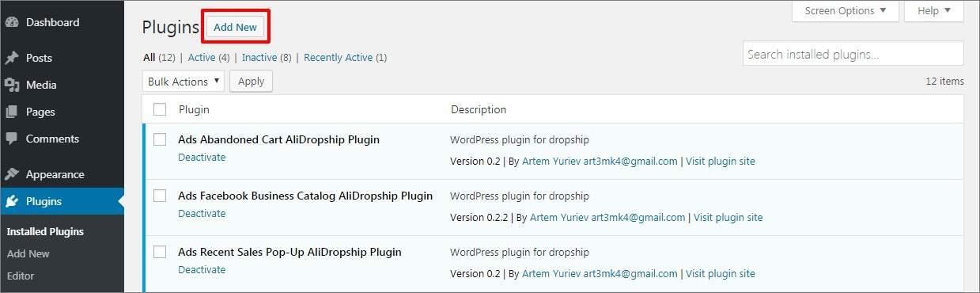Click the Posts pushpin icon
The height and width of the screenshot is (293, 980).
tap(12, 58)
